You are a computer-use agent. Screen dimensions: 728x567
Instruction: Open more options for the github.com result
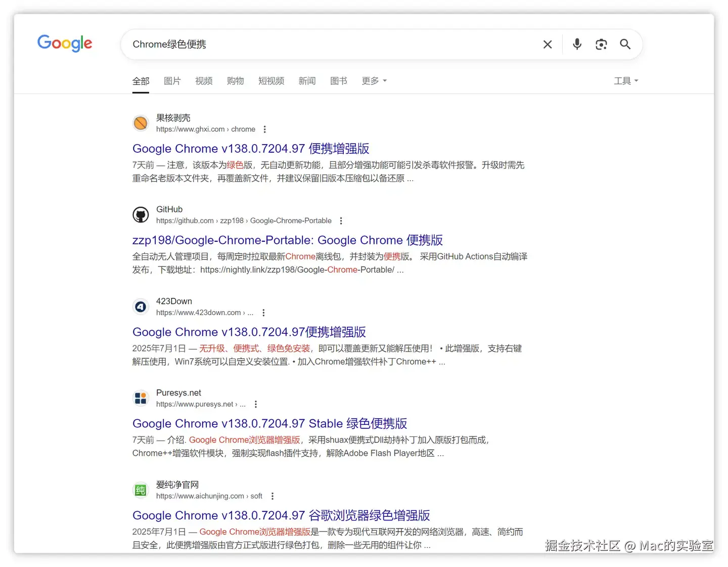click(x=341, y=221)
